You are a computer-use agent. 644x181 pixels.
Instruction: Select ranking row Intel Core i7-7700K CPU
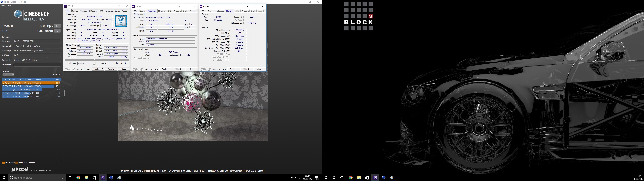tap(32, 83)
